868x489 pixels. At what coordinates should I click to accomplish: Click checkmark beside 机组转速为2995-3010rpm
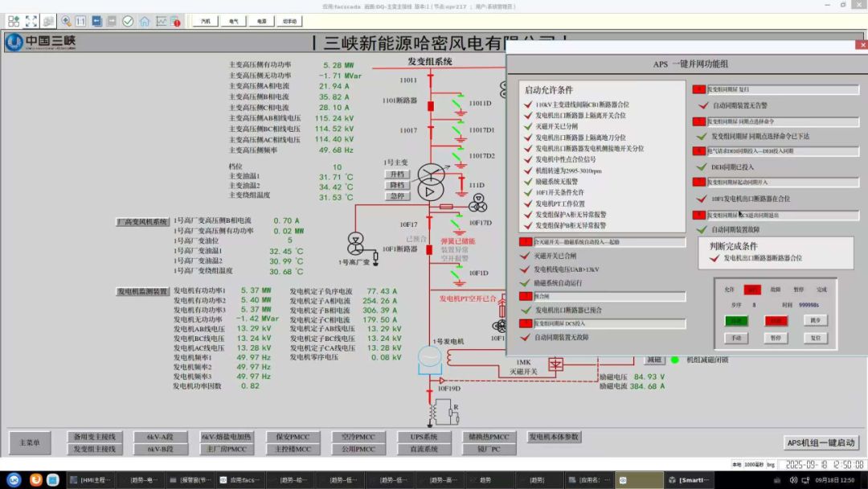pyautogui.click(x=528, y=171)
